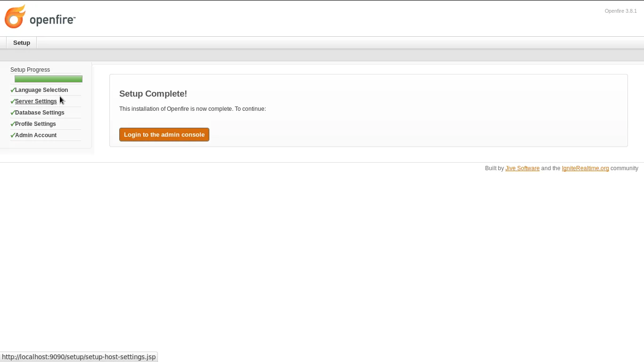Open the Setup tab
Screen dimensions: 644x362
click(x=22, y=43)
